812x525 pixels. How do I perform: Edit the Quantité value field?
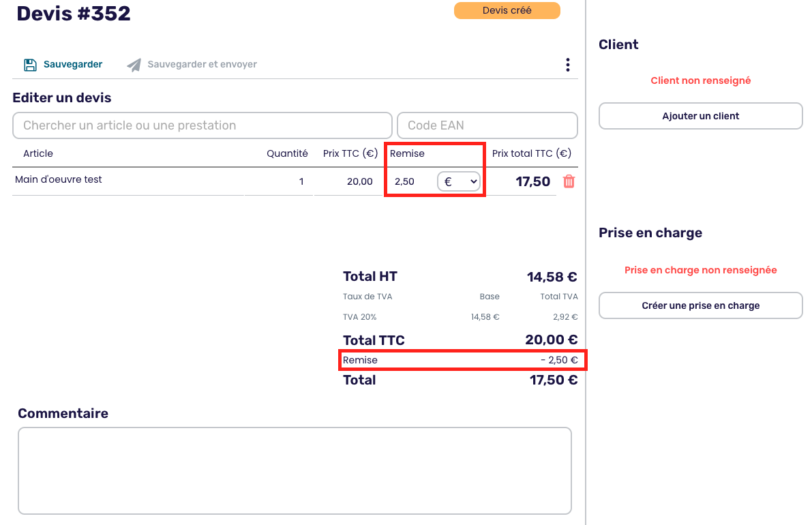[x=280, y=182]
